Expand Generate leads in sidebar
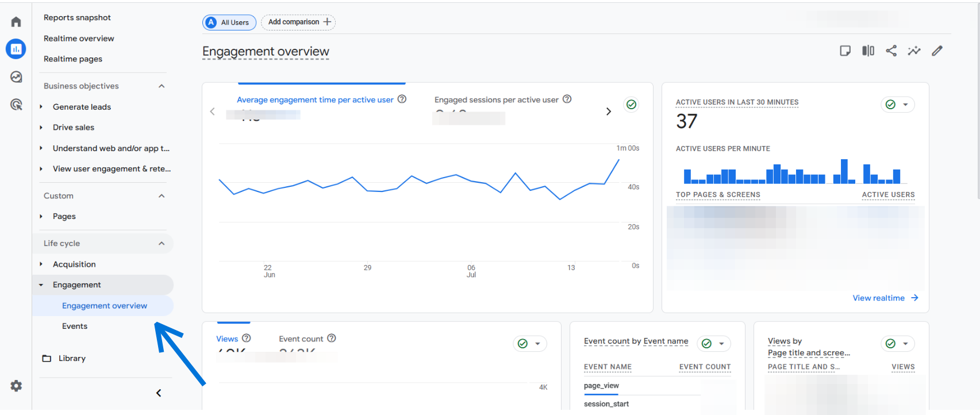This screenshot has width=980, height=415. point(41,107)
